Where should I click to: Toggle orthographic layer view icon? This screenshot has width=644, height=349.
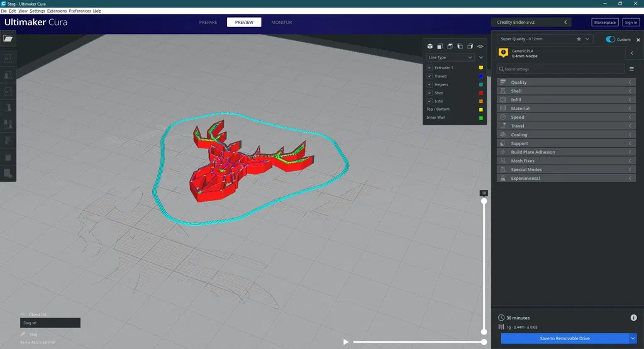[x=480, y=47]
